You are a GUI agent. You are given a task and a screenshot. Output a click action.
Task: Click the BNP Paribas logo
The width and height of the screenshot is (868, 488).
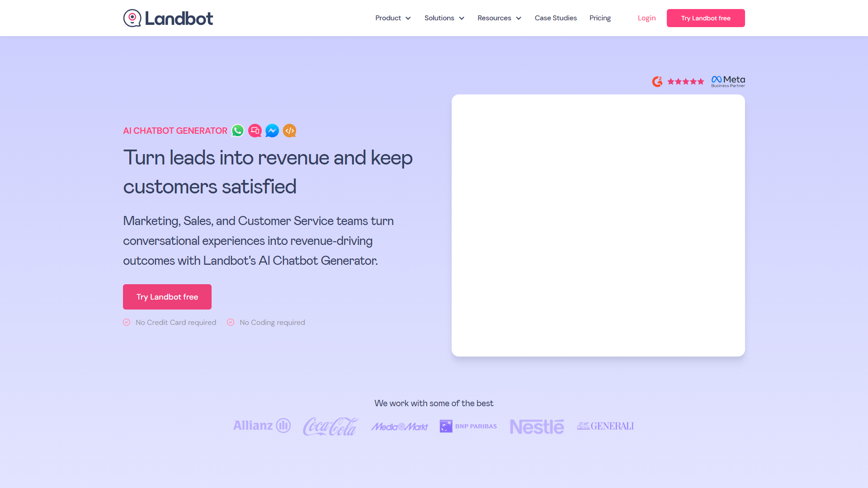[468, 426]
